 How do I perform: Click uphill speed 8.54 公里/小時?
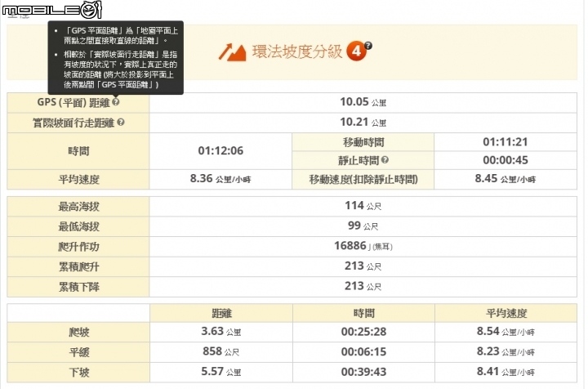click(x=506, y=332)
